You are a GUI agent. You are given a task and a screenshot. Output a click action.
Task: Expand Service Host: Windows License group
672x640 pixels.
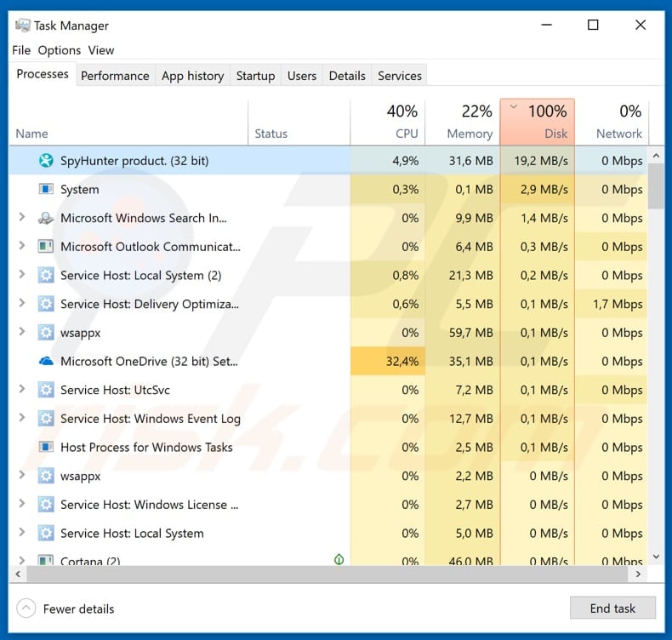click(x=22, y=504)
